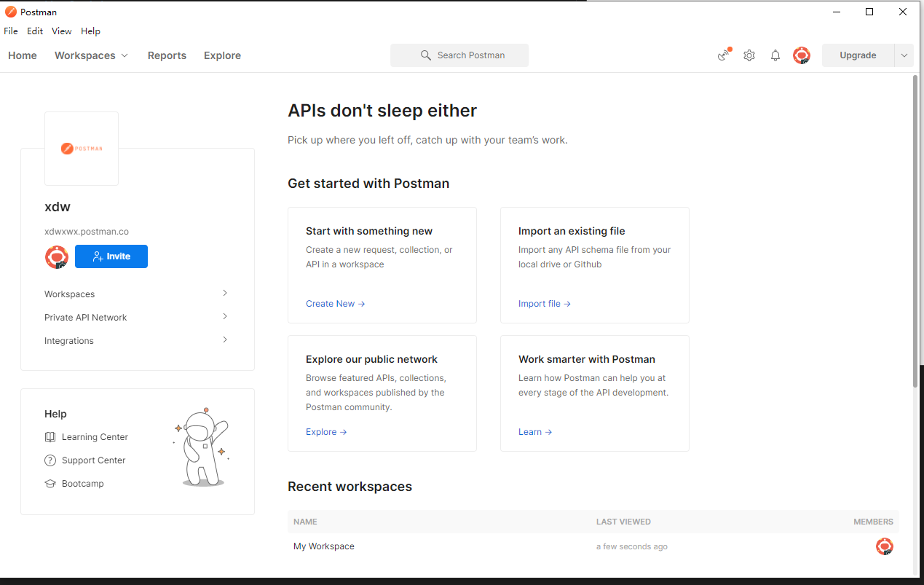Image resolution: width=924 pixels, height=585 pixels.
Task: Click the Postman team logo thumbnail
Action: tap(82, 149)
